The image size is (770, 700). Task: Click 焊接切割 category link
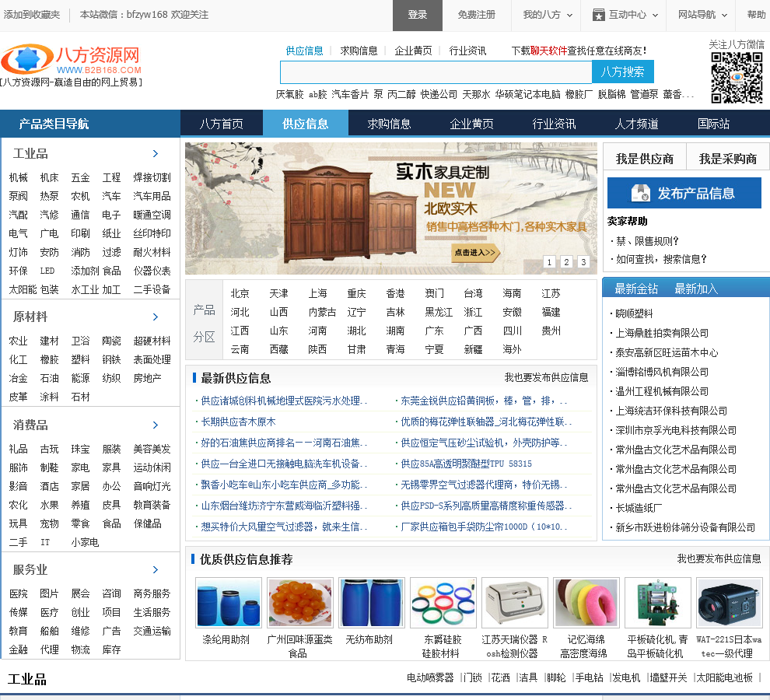tap(152, 177)
